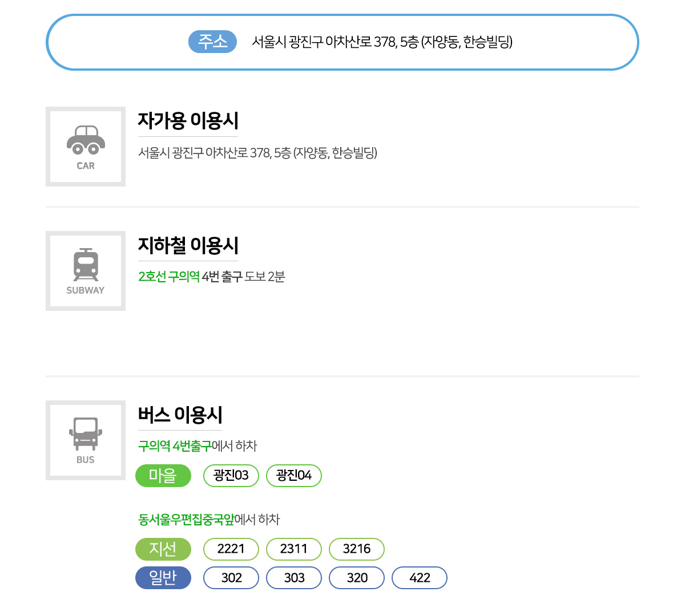This screenshot has height=616, width=685.
Task: Choose branch bus number 2221
Action: pyautogui.click(x=231, y=549)
